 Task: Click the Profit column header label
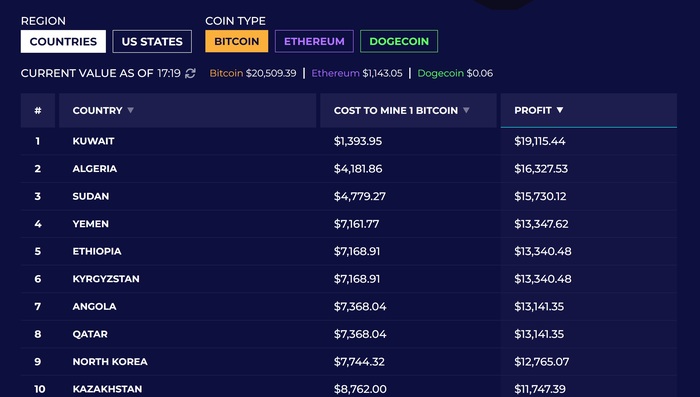tap(533, 110)
